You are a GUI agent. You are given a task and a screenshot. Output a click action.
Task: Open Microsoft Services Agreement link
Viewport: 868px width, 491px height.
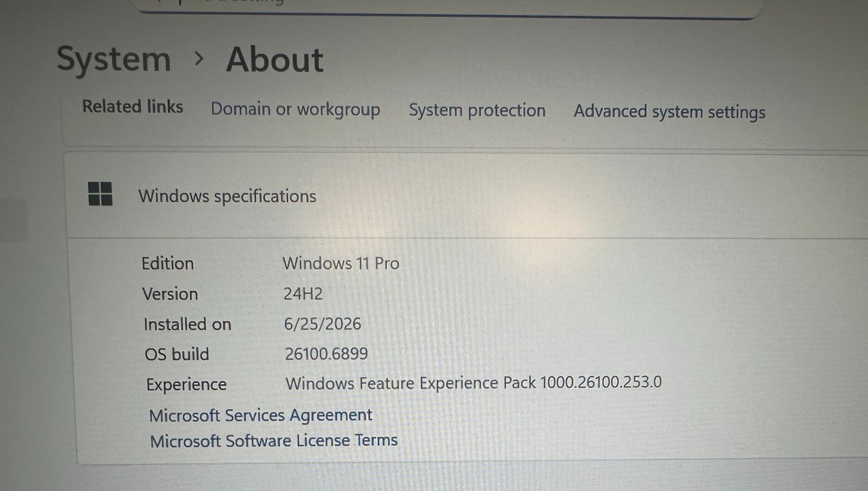point(261,415)
